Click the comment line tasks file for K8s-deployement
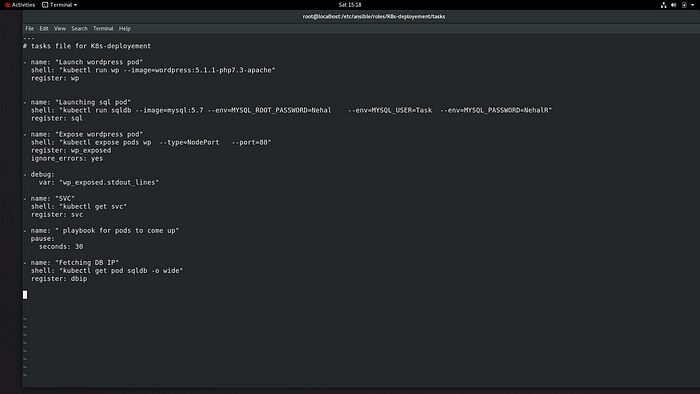700x394 pixels. click(87, 46)
